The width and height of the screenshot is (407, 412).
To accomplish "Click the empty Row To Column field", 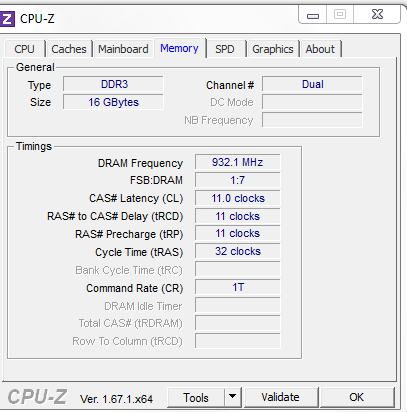I will pyautogui.click(x=238, y=341).
